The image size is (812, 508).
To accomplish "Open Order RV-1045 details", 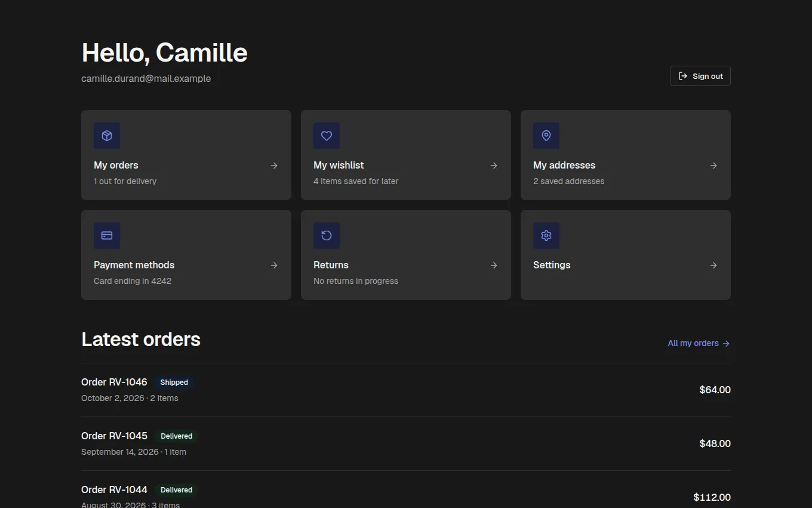I will [114, 436].
